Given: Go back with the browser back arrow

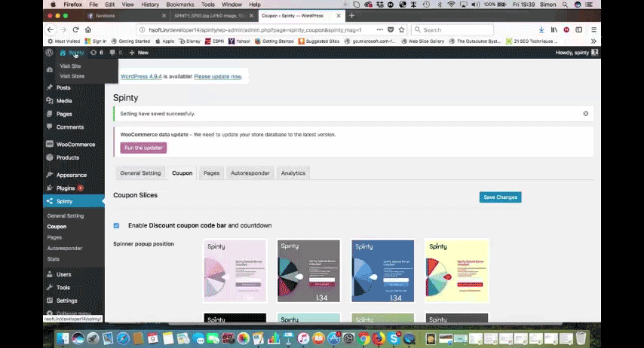Looking at the screenshot, I should pyautogui.click(x=50, y=29).
